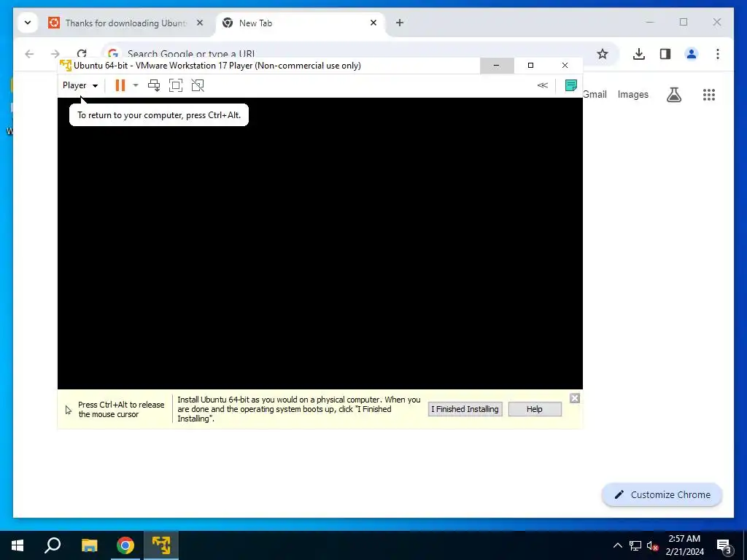This screenshot has height=560, width=747.
Task: Open the green notes icon in VMware
Action: click(570, 85)
